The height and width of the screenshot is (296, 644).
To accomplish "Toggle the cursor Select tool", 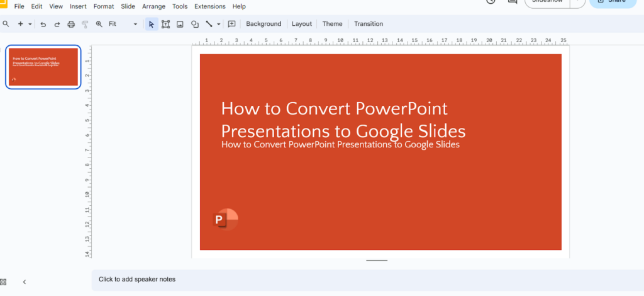I will [x=151, y=24].
